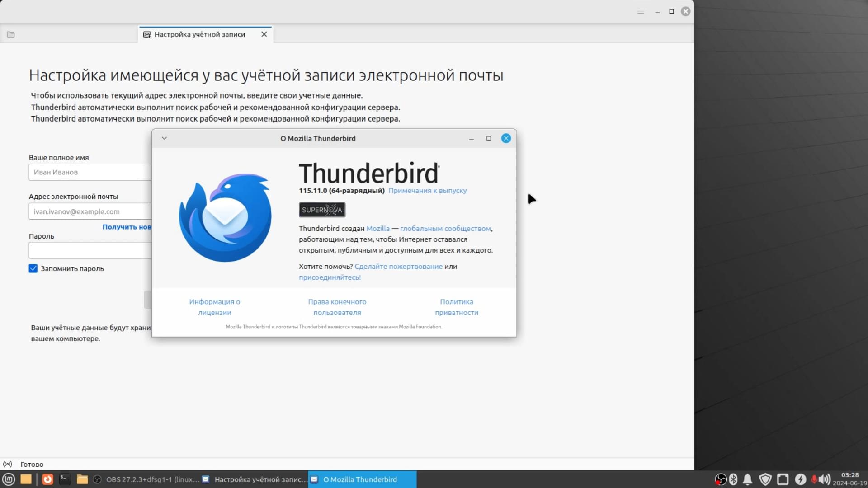Maximize the main Thunderbird window
Viewport: 868px width, 488px height.
click(672, 11)
